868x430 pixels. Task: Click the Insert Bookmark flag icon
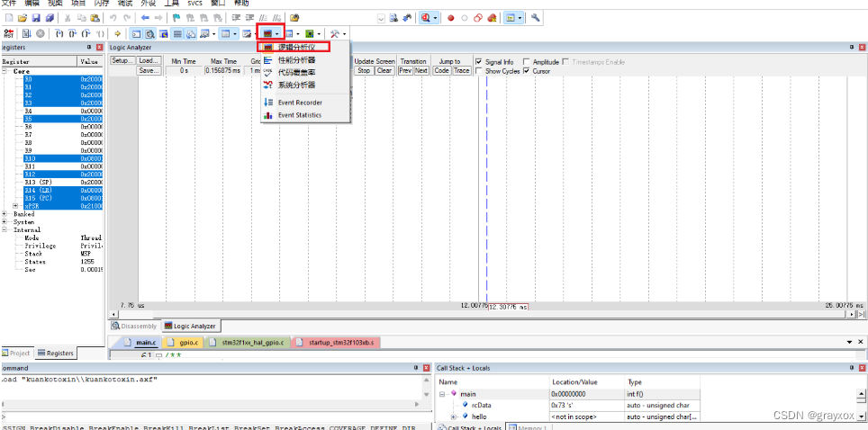[176, 18]
